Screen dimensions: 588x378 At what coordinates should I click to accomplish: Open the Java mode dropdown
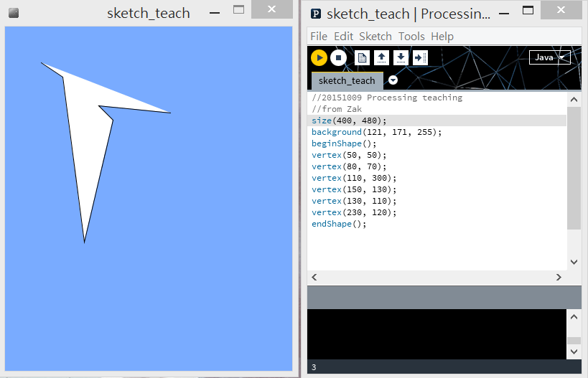pyautogui.click(x=550, y=57)
